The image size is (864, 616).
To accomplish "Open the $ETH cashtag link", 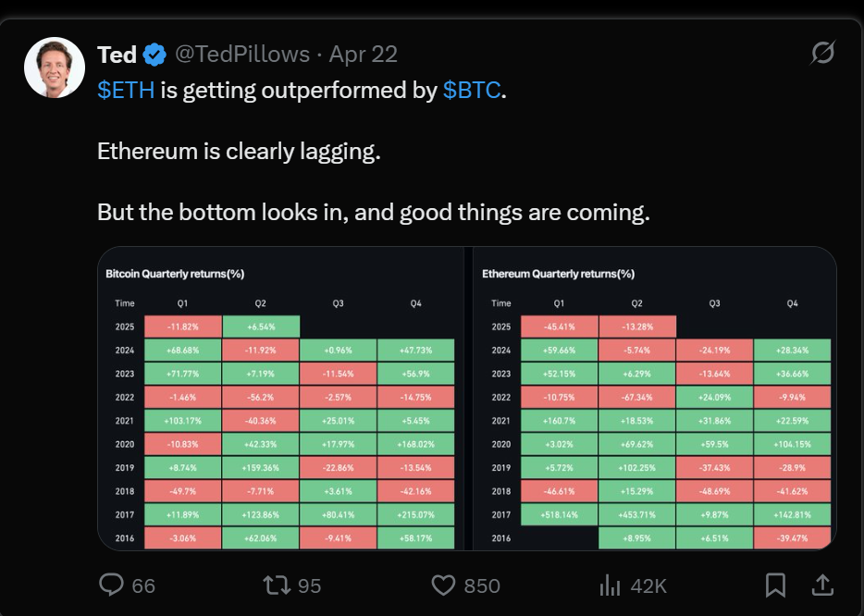I will click(x=126, y=91).
